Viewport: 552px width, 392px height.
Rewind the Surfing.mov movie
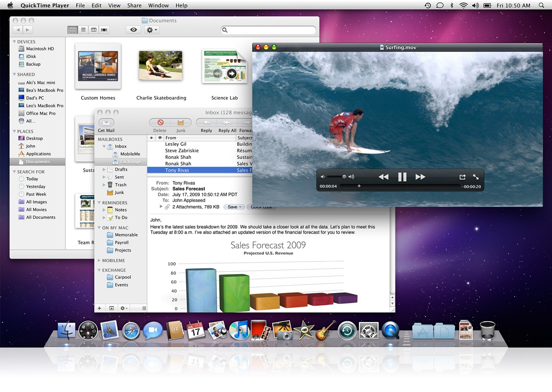click(x=383, y=177)
